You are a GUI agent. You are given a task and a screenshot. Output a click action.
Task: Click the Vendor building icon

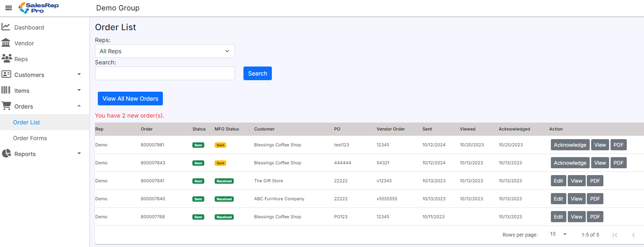point(6,43)
